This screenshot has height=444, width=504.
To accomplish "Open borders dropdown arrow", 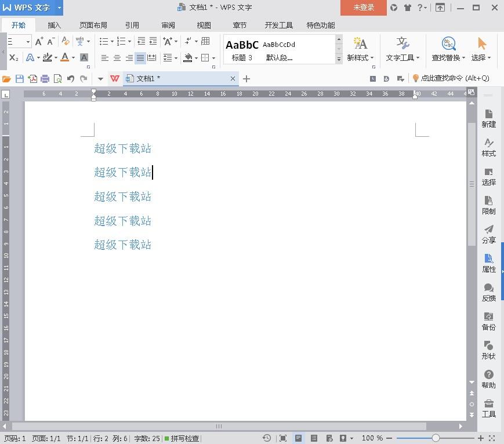I will 214,58.
